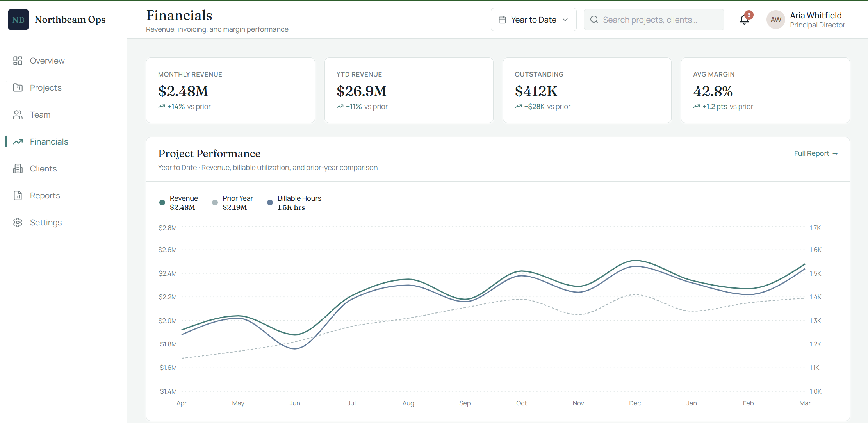This screenshot has height=423, width=868.
Task: Click the Settings gear icon
Action: (18, 222)
